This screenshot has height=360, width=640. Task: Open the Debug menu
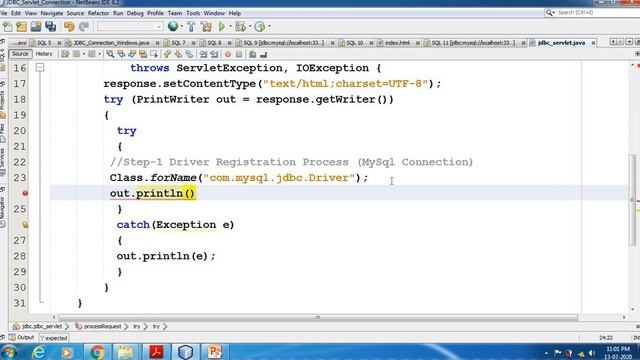135,13
